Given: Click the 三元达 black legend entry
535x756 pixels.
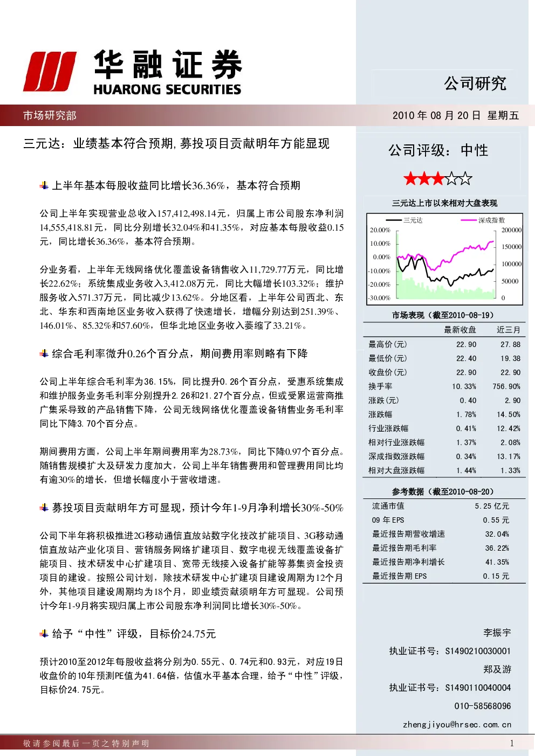Looking at the screenshot, I should tap(404, 220).
